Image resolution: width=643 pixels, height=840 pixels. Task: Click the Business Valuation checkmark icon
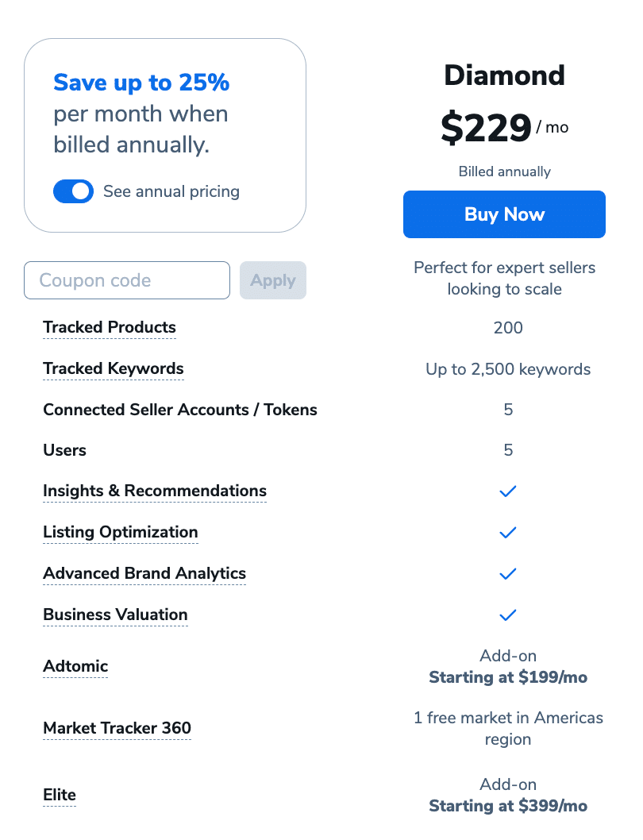pos(508,615)
